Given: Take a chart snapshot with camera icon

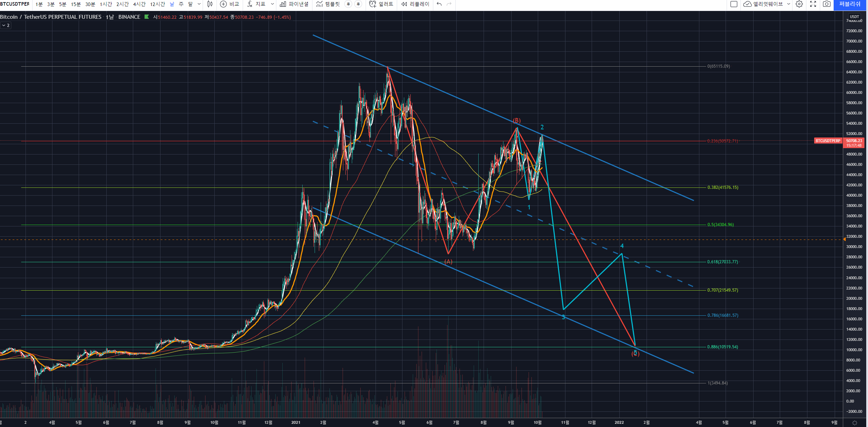Looking at the screenshot, I should (x=827, y=4).
